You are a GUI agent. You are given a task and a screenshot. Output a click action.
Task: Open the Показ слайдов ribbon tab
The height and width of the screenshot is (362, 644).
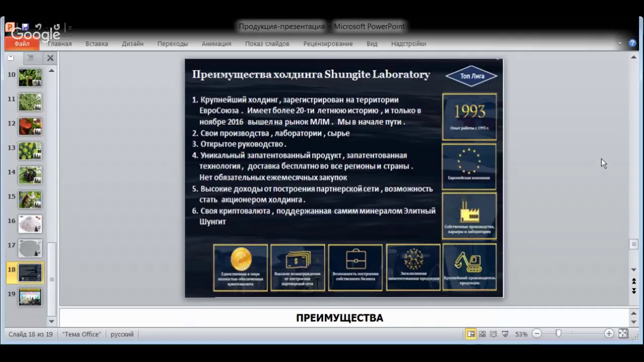click(x=267, y=44)
